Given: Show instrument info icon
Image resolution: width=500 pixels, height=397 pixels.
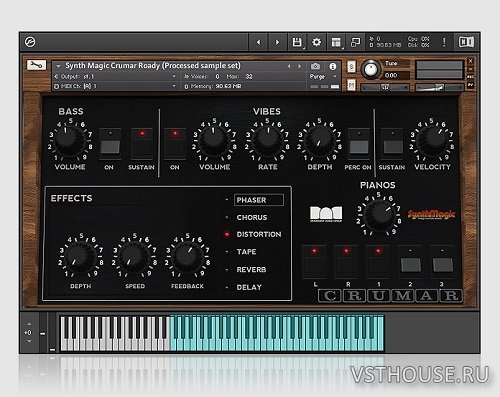Looking at the screenshot, I should point(332,66).
